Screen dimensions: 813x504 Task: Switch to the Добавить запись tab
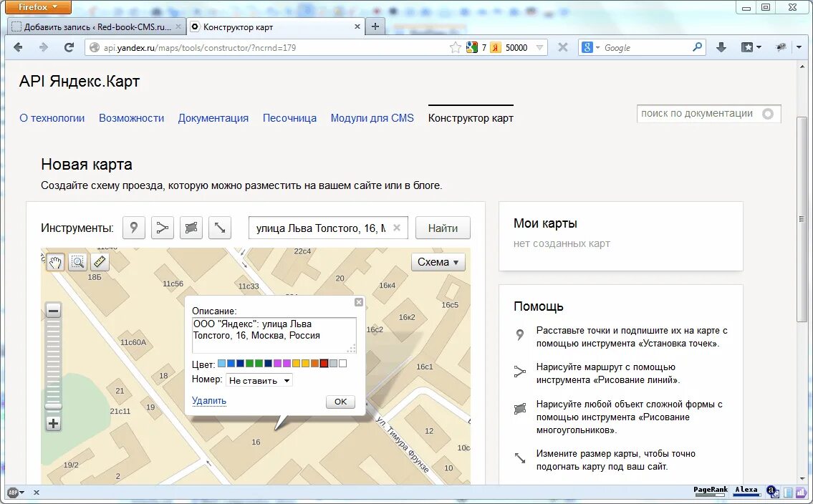(x=97, y=26)
